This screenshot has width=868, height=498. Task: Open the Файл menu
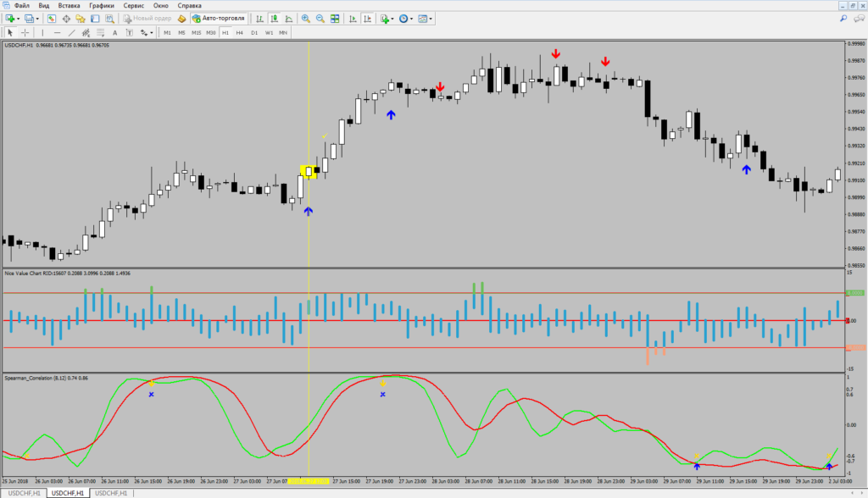point(22,6)
